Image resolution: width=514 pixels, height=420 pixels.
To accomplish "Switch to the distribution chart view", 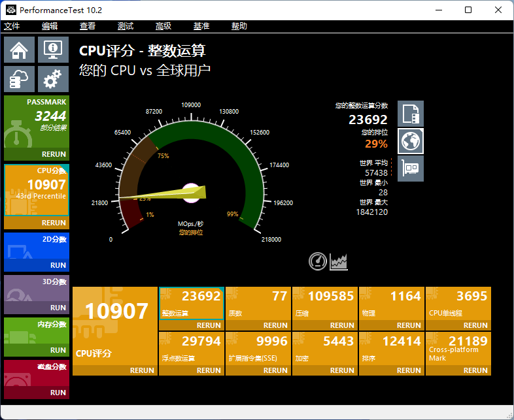I will pos(339,261).
